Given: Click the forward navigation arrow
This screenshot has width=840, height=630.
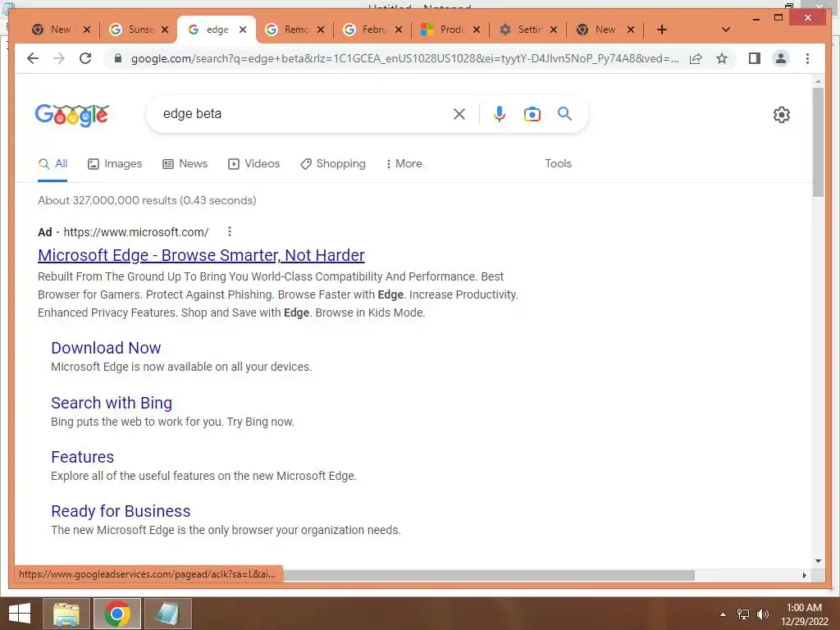Looking at the screenshot, I should 59,58.
